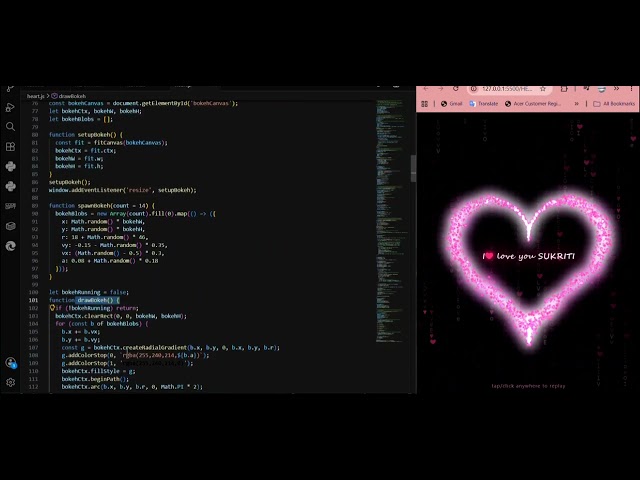View site information icon in address bar
Screen dimensions: 640x480
click(473, 89)
